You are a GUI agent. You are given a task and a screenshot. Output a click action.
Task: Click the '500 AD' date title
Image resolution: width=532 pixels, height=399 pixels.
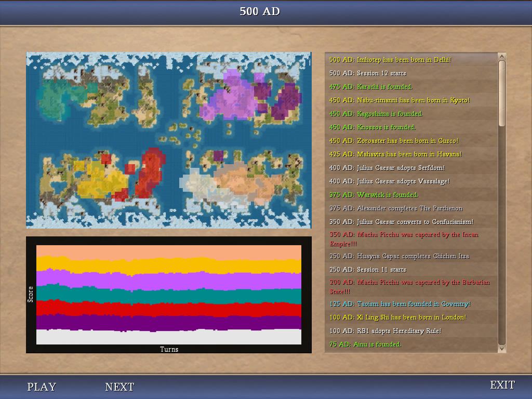tap(260, 11)
